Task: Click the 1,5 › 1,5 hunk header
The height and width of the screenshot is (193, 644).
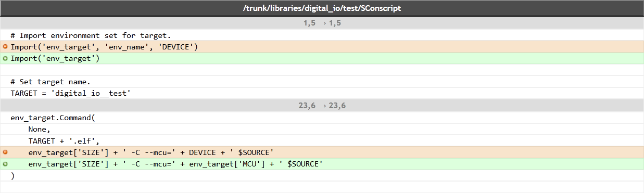Action: point(322,23)
